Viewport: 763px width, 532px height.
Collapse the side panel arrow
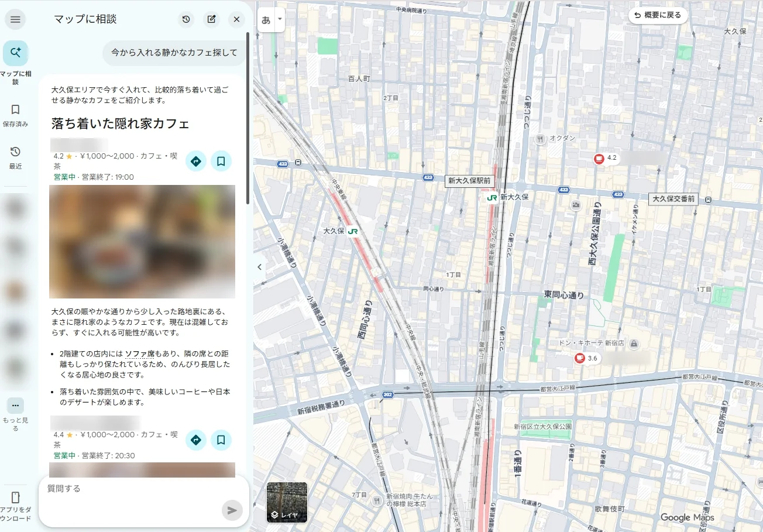[260, 267]
